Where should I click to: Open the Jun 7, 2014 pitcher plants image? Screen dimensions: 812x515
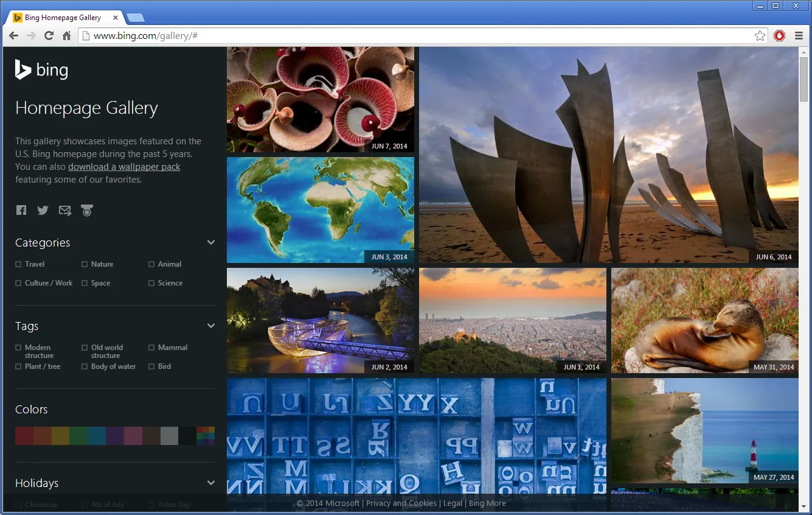pos(321,99)
